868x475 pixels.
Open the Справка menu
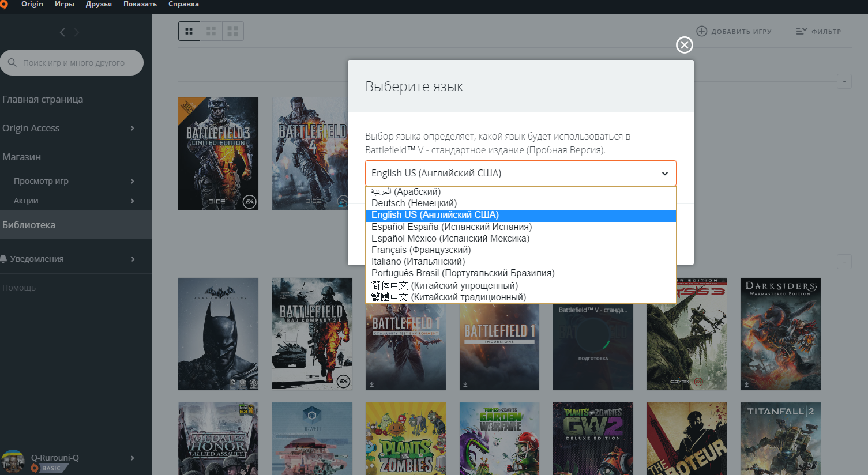183,4
